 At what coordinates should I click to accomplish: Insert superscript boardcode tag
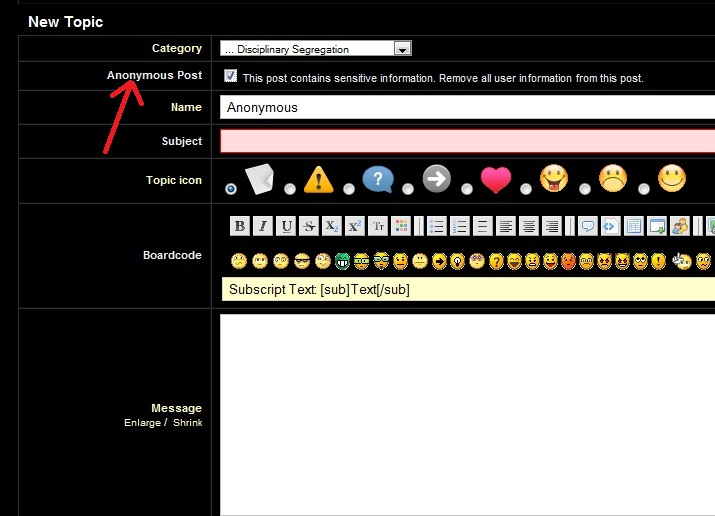355,226
